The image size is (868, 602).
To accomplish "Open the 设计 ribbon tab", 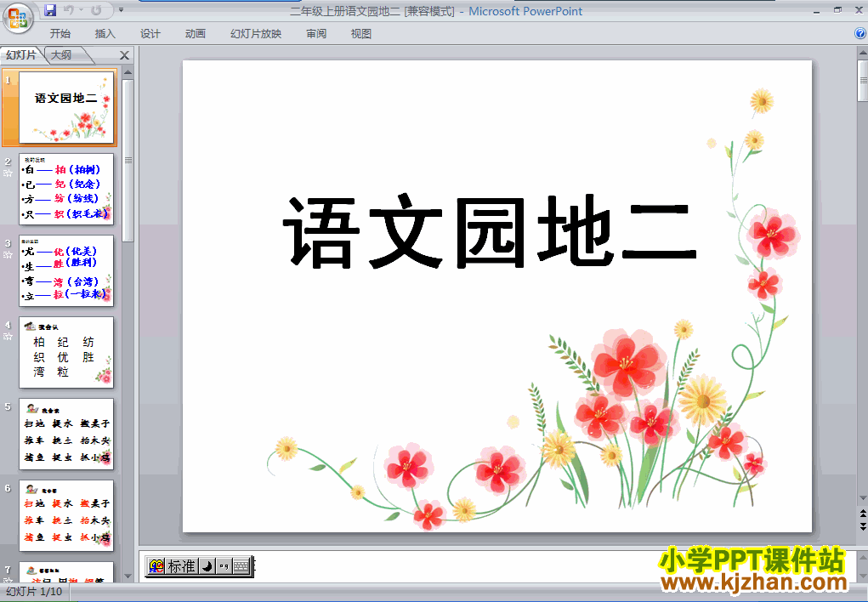I will point(150,34).
